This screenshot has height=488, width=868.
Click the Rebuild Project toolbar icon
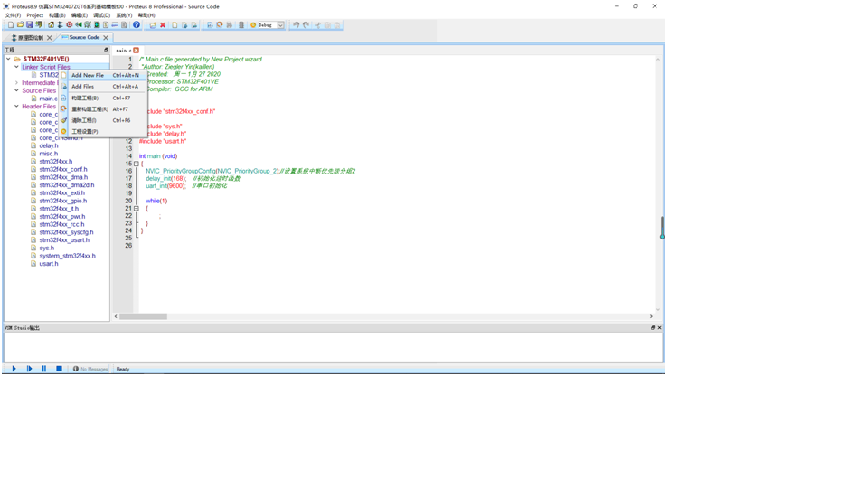click(220, 25)
